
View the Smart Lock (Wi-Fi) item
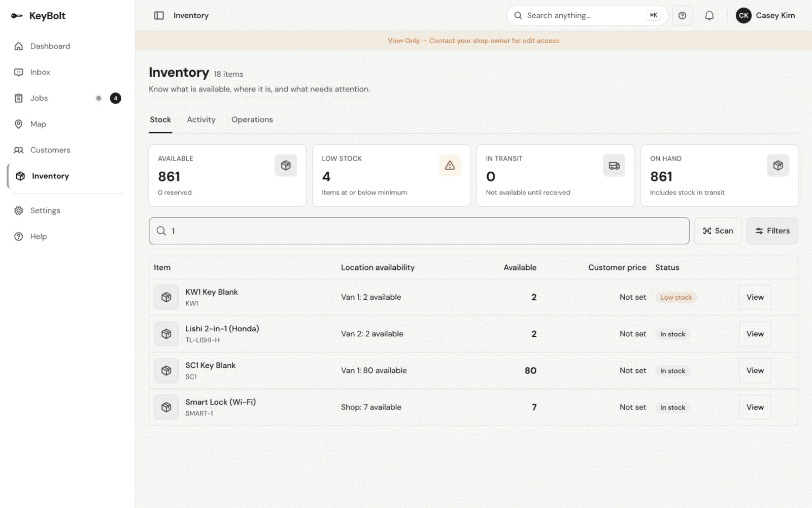click(755, 407)
